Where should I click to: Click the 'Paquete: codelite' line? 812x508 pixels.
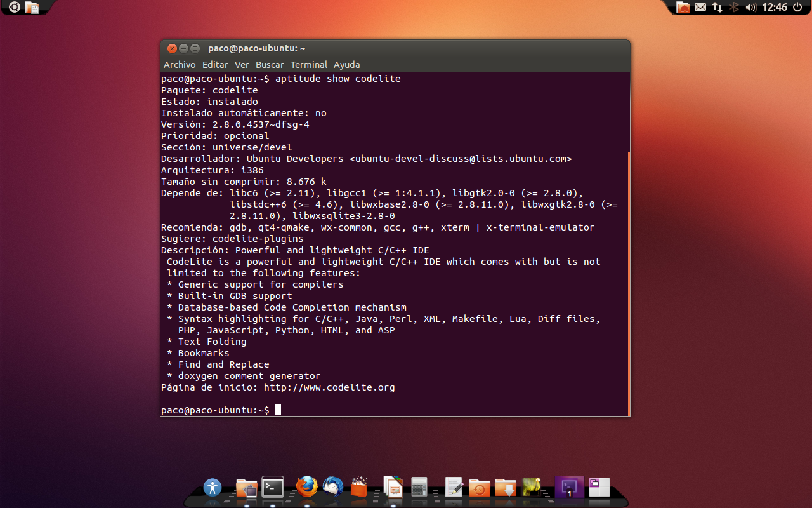coord(209,90)
